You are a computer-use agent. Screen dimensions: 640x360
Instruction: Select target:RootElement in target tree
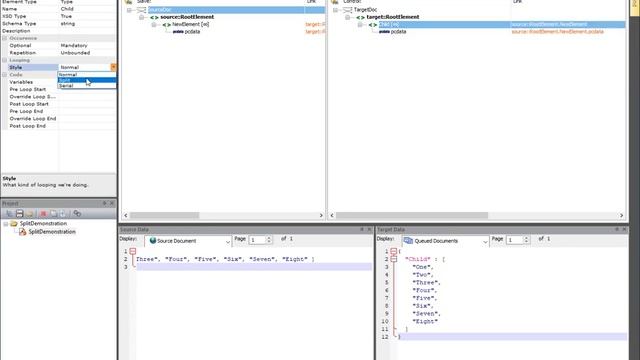(393, 17)
